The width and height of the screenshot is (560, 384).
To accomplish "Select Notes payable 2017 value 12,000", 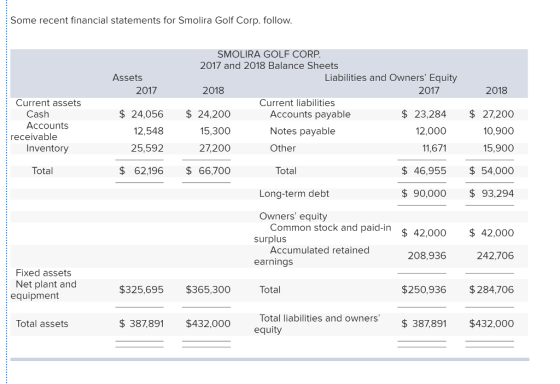I will (431, 131).
